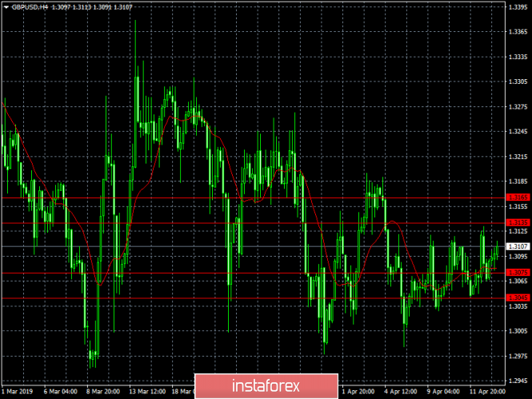
Task: Click the 1.3395 price scale value
Action: coord(518,7)
